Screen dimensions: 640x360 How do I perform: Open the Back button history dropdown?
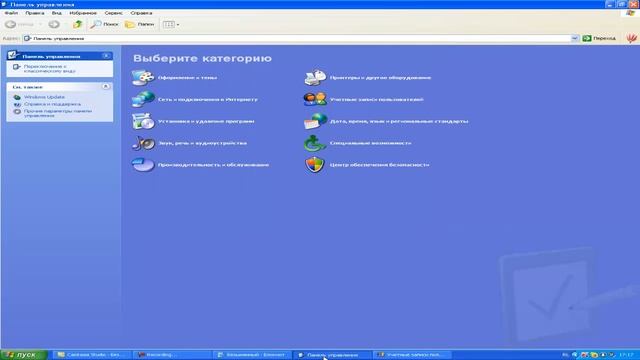(x=40, y=25)
